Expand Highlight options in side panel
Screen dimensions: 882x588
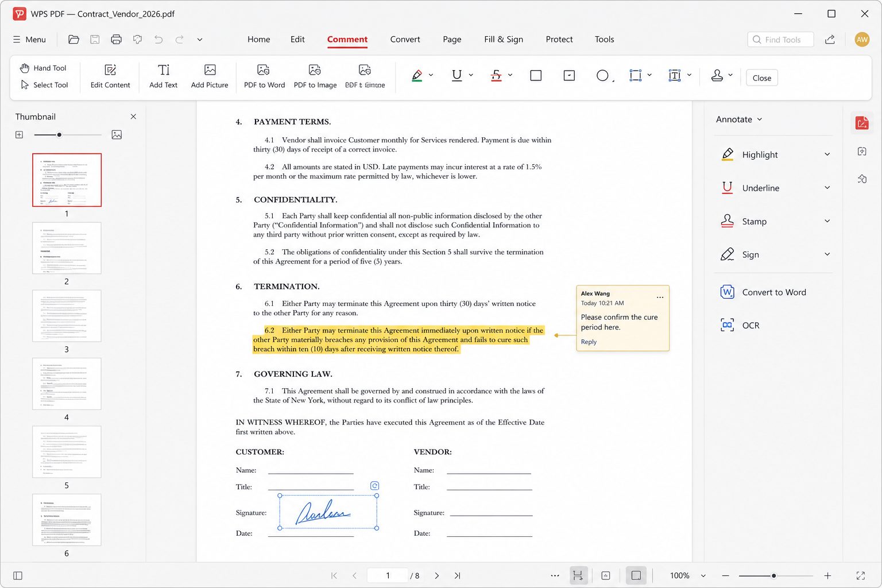coord(827,154)
